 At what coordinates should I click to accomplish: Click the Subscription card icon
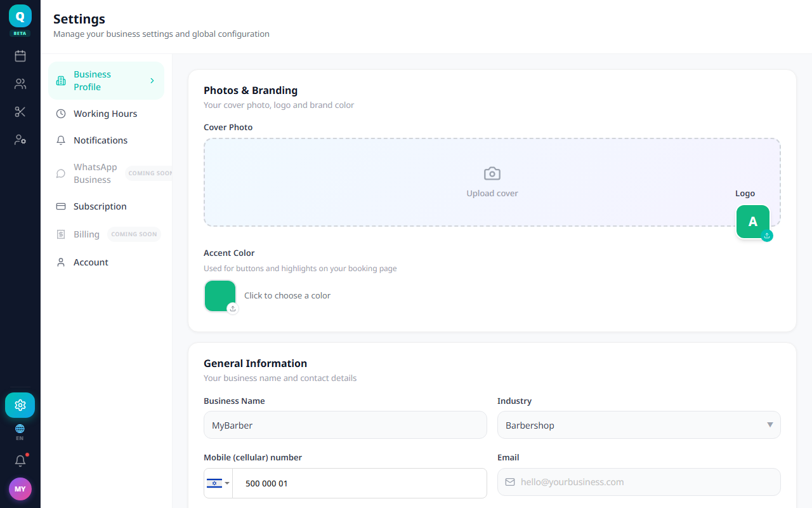(x=61, y=206)
